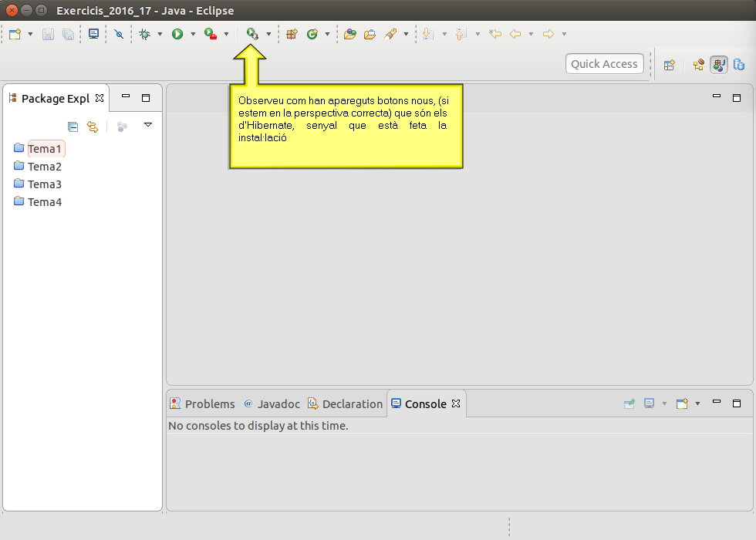The width and height of the screenshot is (756, 540).
Task: Switch to the Declaration tab
Action: pos(346,404)
